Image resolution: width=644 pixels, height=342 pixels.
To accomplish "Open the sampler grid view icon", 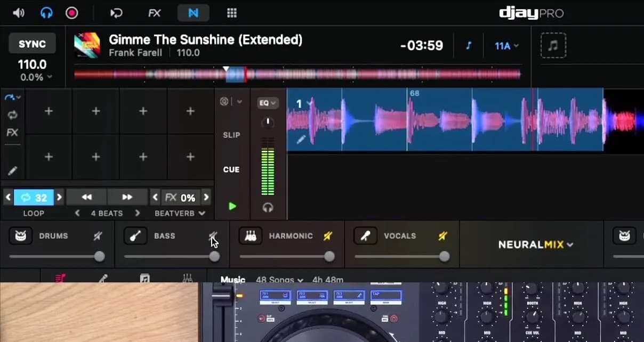I will [231, 13].
